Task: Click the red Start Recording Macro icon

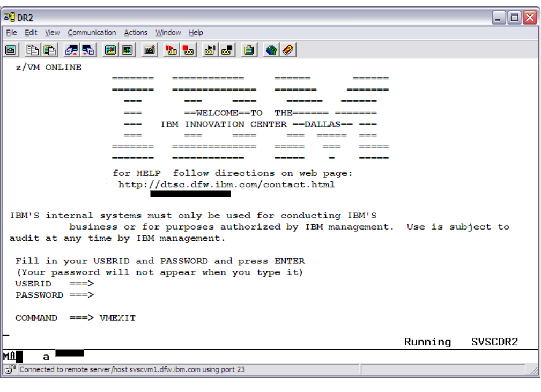Action: (171, 50)
